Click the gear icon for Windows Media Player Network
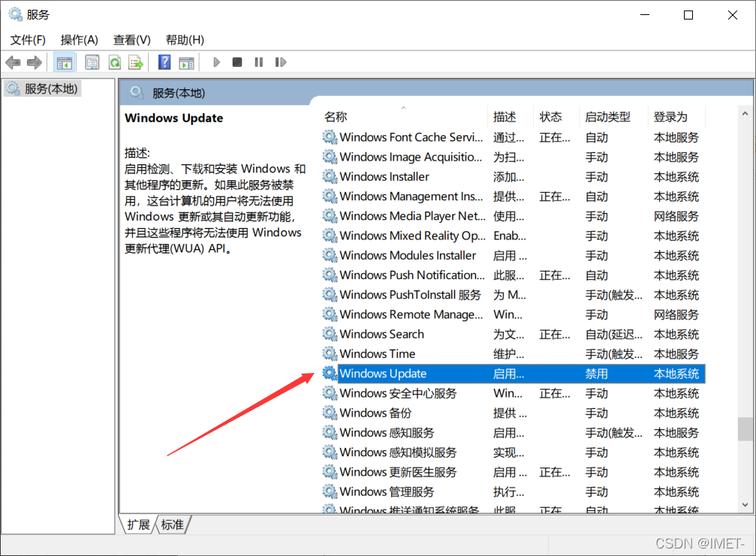 [330, 216]
